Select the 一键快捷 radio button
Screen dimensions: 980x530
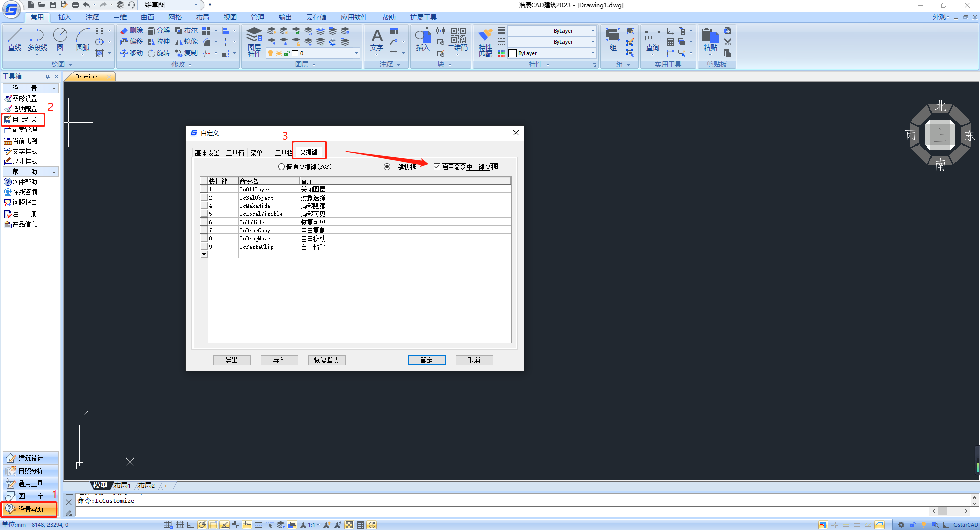[x=387, y=167]
